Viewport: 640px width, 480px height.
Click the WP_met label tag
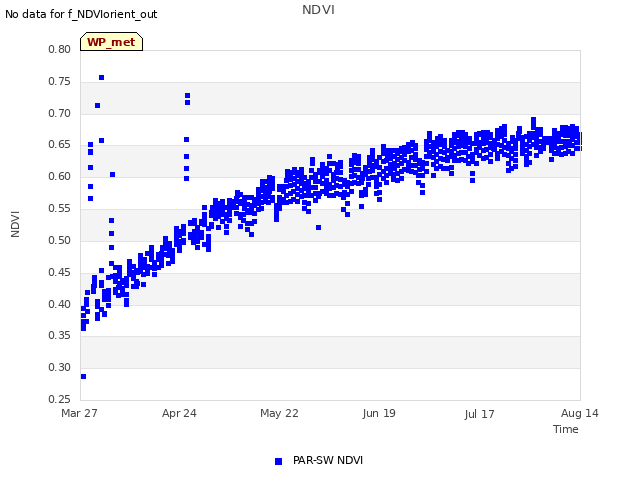coord(111,42)
